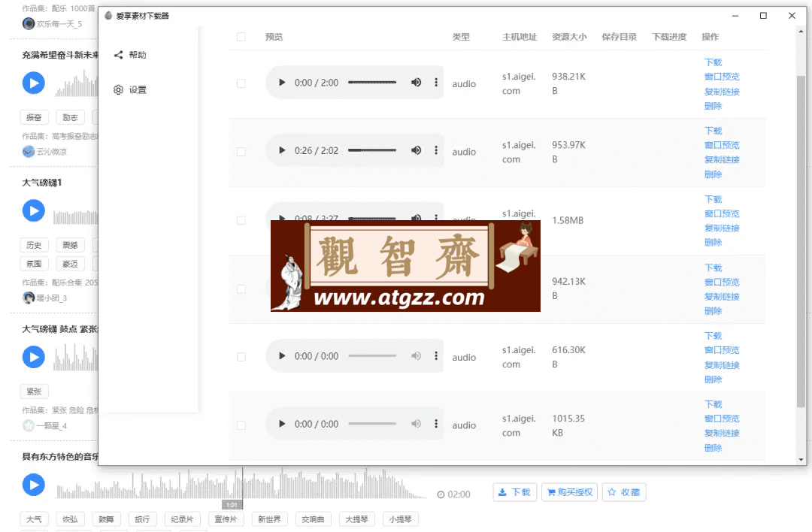Select the 小提琴 tag at bottom

click(400, 519)
